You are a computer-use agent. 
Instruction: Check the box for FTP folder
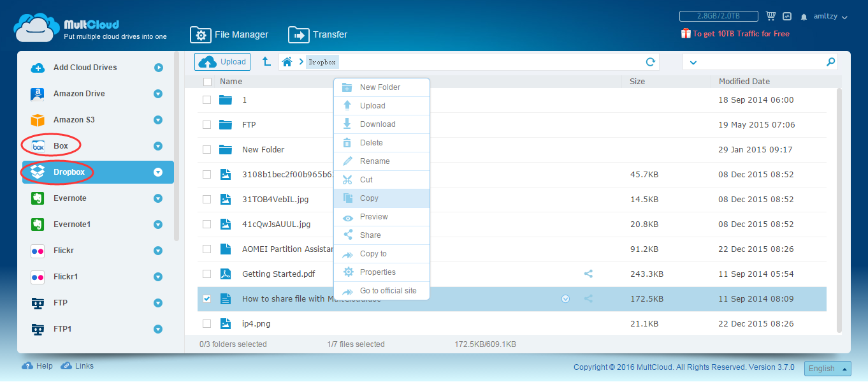click(206, 125)
